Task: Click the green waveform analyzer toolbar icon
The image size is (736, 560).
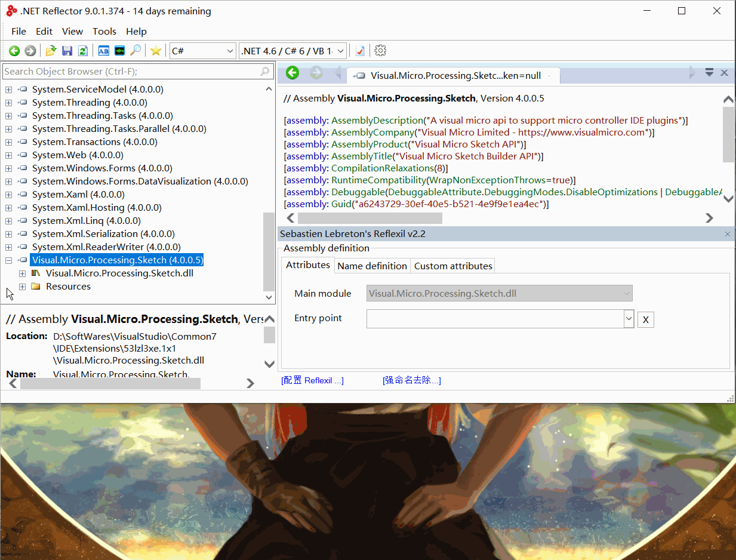Action: tap(120, 51)
